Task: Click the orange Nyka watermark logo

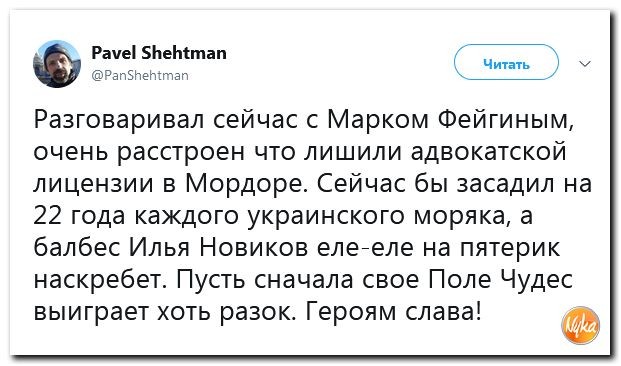Action: pos(581,326)
